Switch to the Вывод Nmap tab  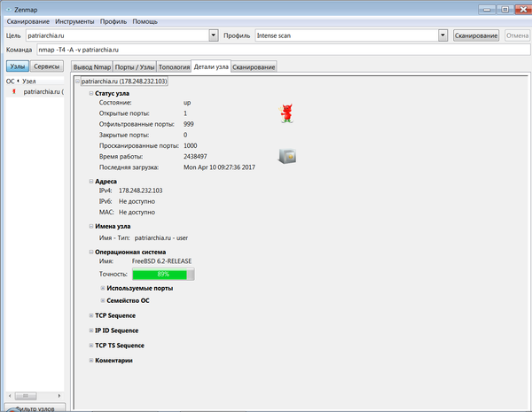(x=92, y=67)
